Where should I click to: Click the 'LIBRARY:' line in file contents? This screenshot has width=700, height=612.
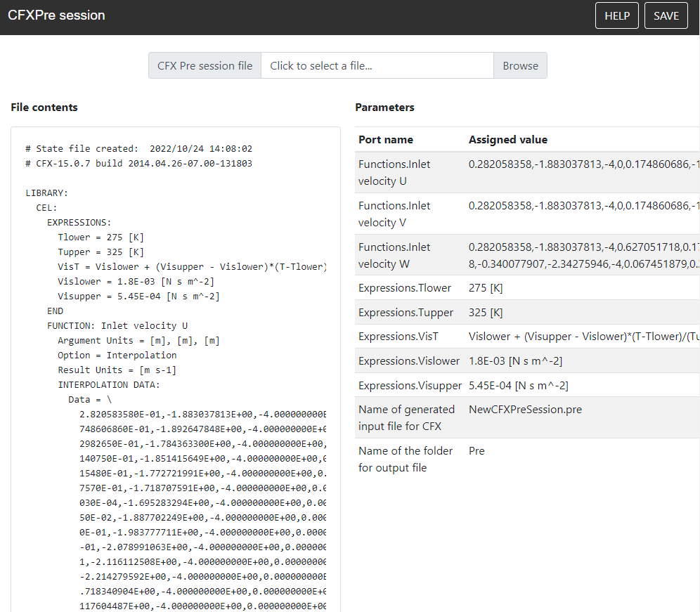click(x=46, y=193)
